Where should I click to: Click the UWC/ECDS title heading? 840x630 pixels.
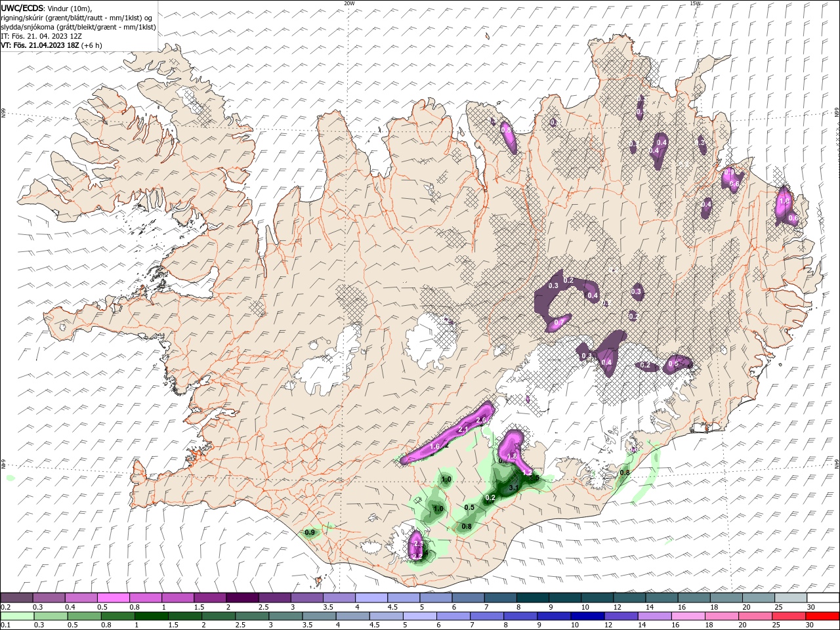(22, 8)
